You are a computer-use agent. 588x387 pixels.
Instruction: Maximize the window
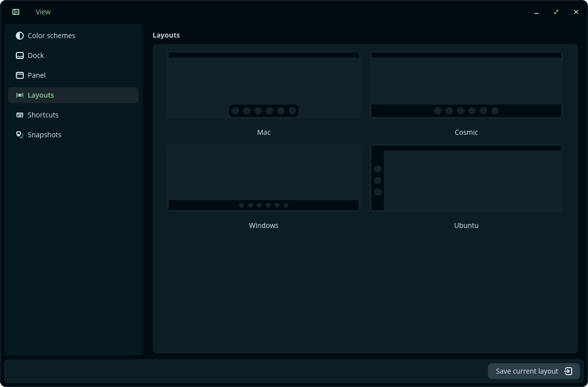click(x=556, y=12)
